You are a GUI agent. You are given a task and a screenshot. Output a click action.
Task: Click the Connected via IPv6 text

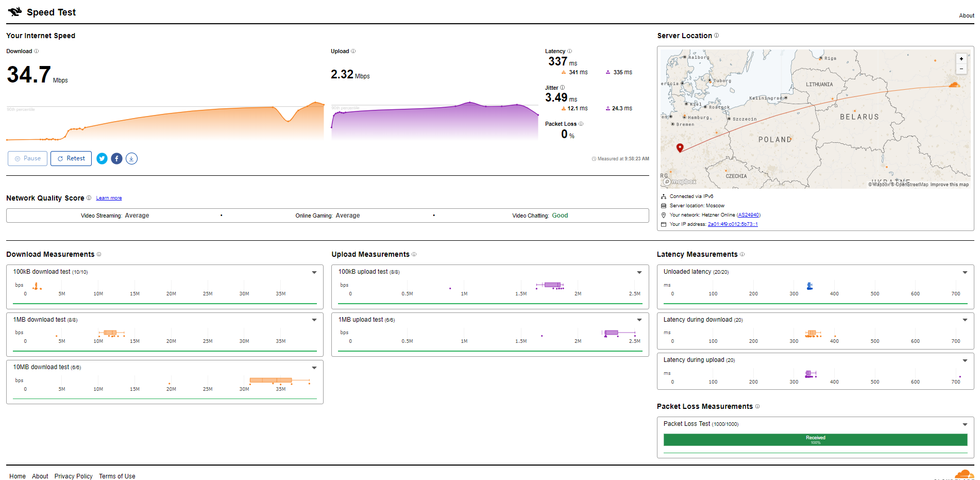691,196
